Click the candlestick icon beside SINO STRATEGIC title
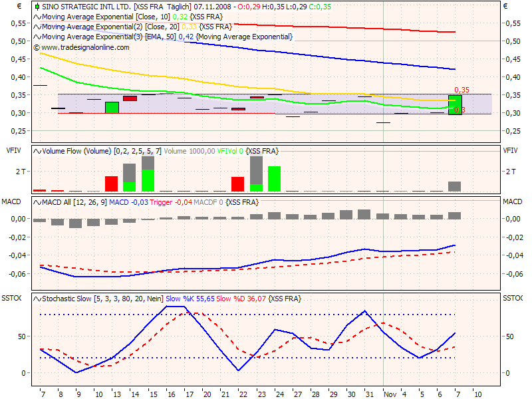Screen dimensions: 532x399 coord(37,7)
